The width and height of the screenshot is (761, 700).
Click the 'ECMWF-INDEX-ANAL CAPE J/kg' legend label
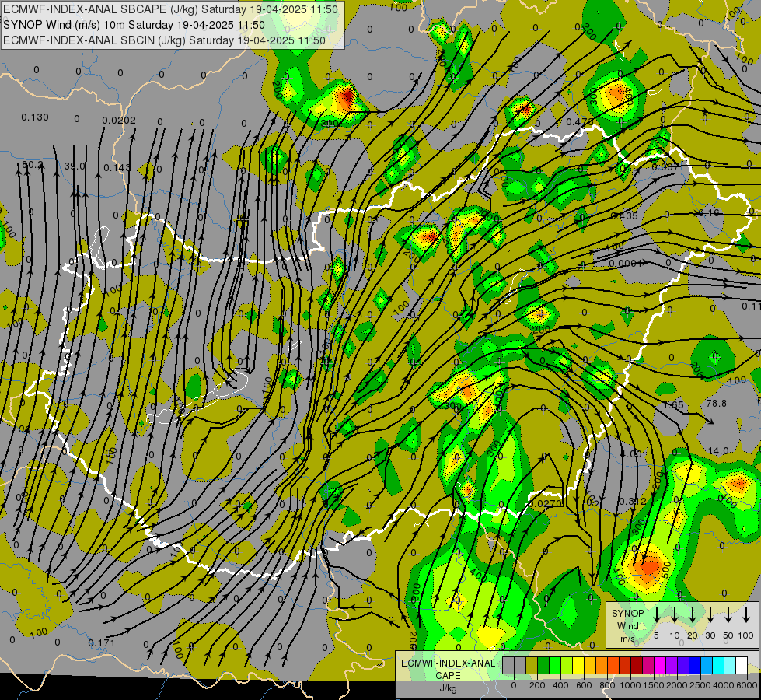[448, 676]
